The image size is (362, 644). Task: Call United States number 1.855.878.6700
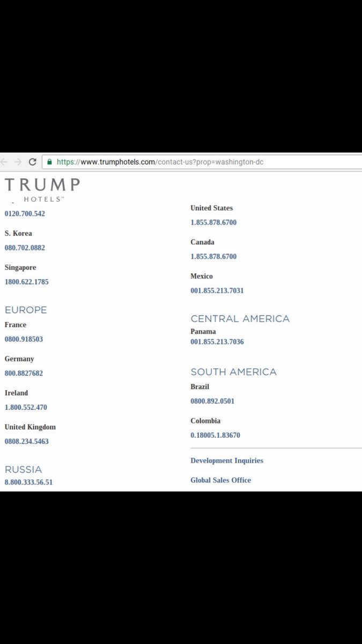pos(213,222)
